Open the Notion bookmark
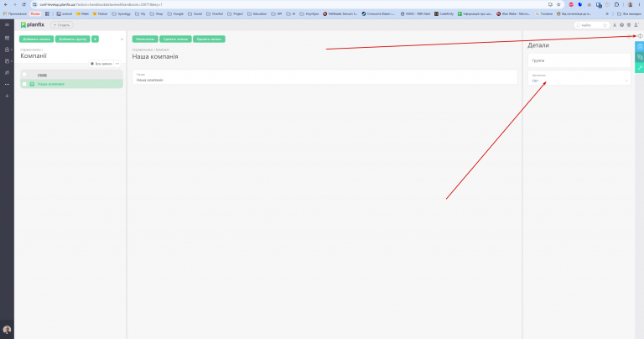644x339 pixels. (100, 13)
